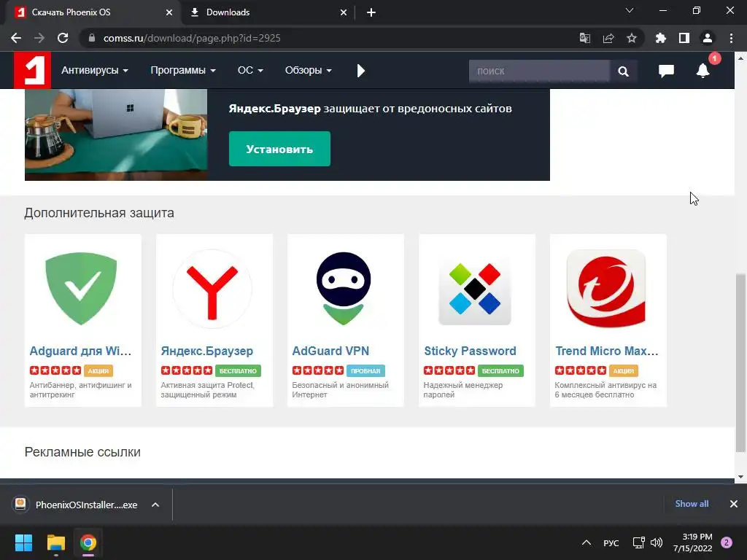Click the scrollbar down arrow
This screenshot has width=747, height=560.
pyautogui.click(x=740, y=477)
